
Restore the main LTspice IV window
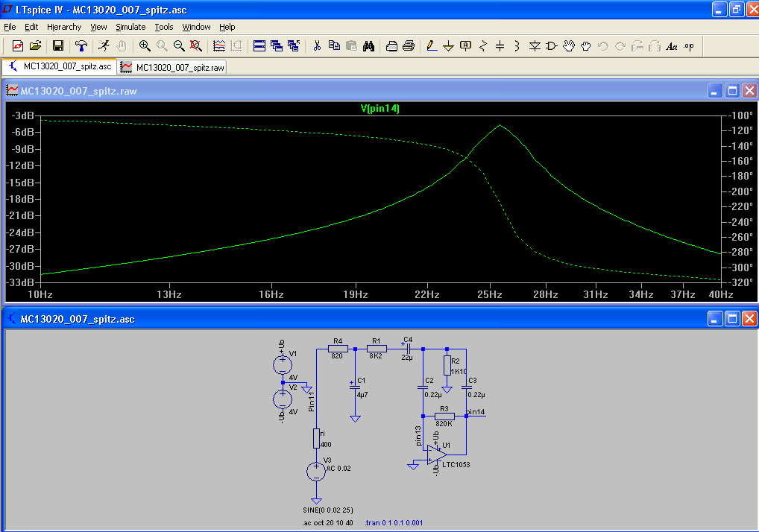pyautogui.click(x=736, y=9)
